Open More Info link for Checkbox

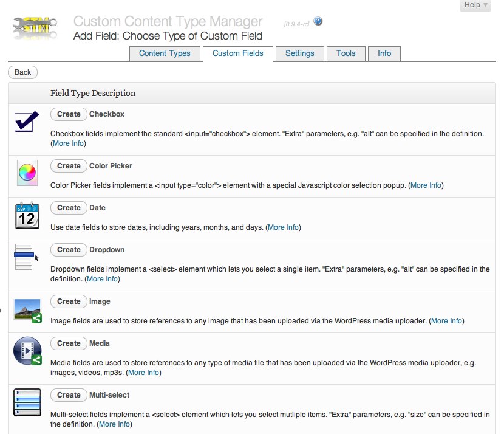coord(68,143)
